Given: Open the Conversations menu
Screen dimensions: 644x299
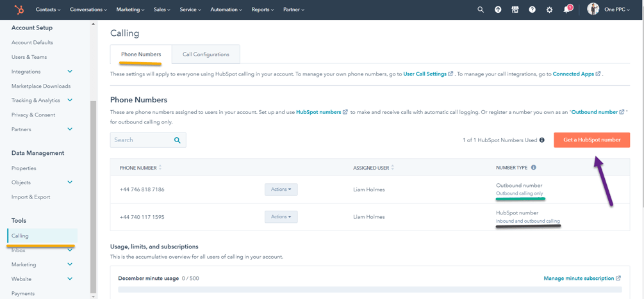Looking at the screenshot, I should [x=88, y=10].
